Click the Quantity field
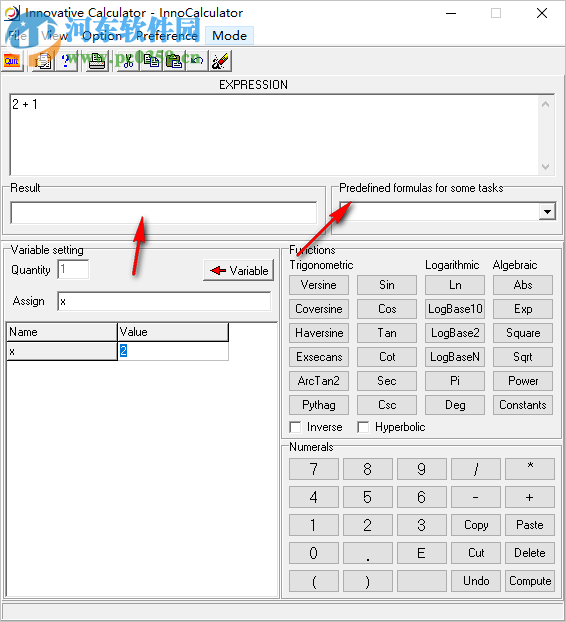Image resolution: width=566 pixels, height=622 pixels. coord(73,270)
